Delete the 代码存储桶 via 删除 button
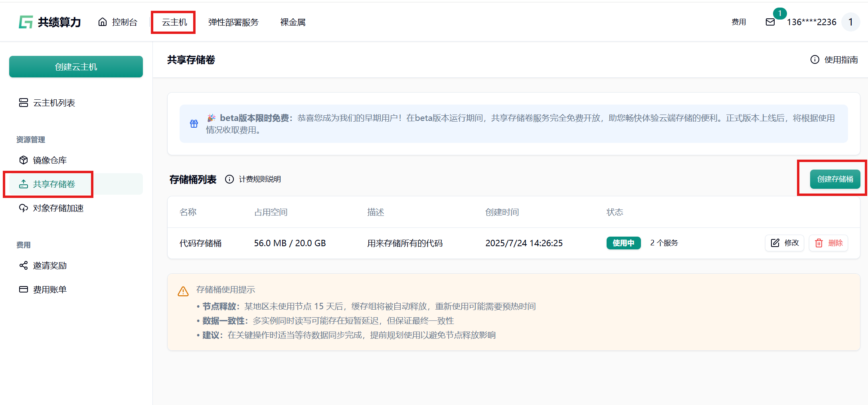 point(828,243)
